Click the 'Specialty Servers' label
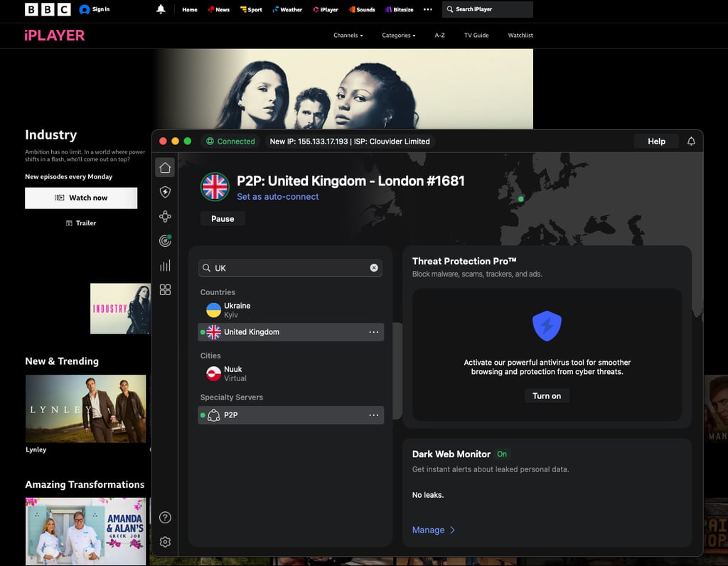The width and height of the screenshot is (728, 566). pos(231,397)
